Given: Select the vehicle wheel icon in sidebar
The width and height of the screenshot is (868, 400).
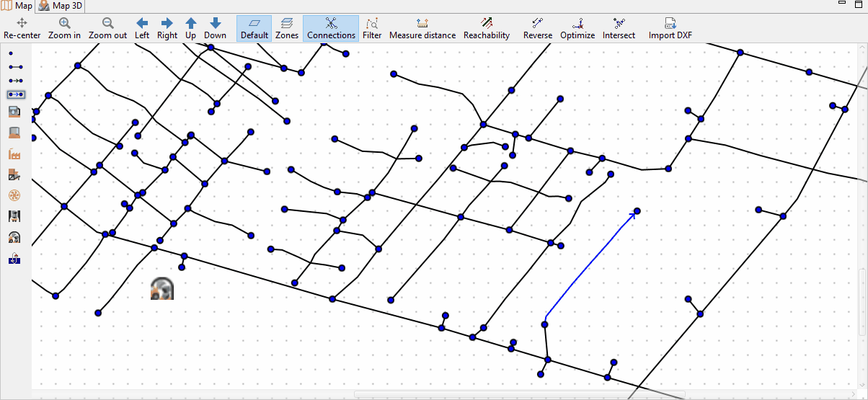Looking at the screenshot, I should (14, 237).
